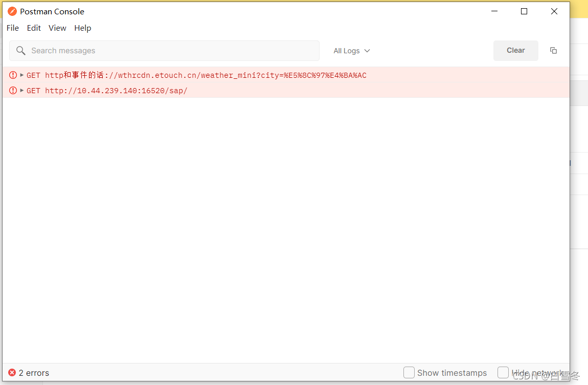The image size is (588, 385).
Task: Click the 2 errors status label
Action: 34,373
